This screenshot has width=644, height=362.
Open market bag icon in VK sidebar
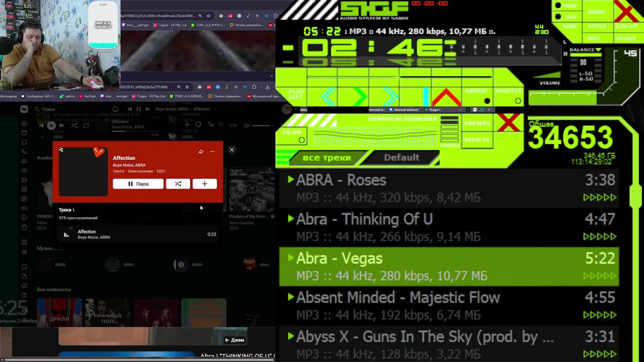(24, 227)
